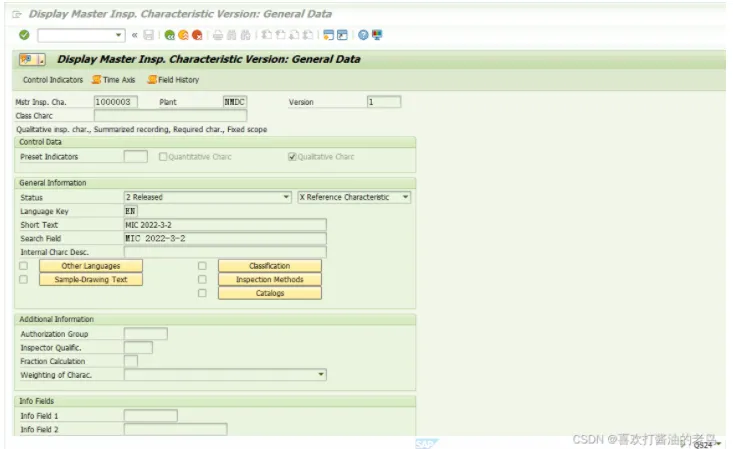Click the Catalogs button

tap(270, 293)
